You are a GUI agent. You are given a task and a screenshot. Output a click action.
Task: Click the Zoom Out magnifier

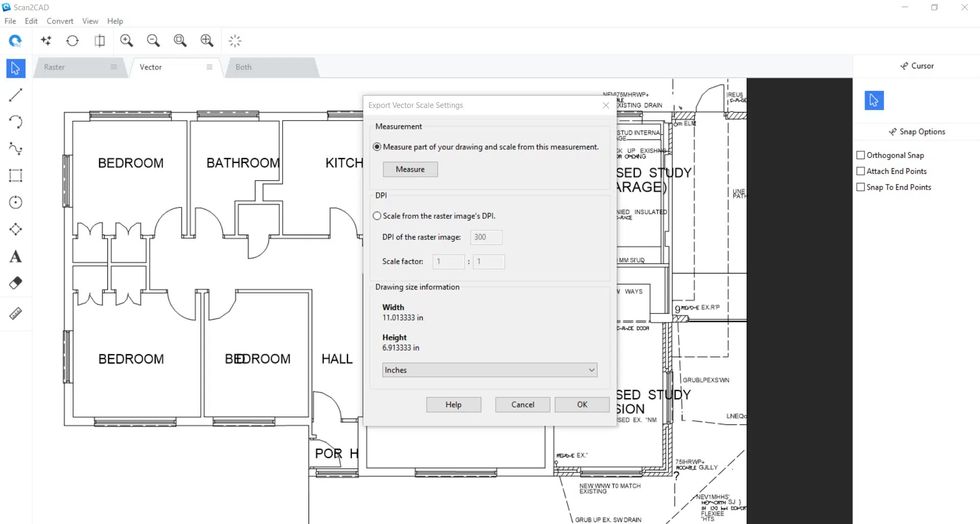click(x=153, y=40)
